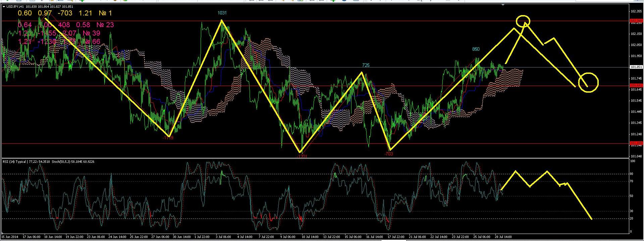Select the lower yellow circle at the forecast end

(588, 82)
